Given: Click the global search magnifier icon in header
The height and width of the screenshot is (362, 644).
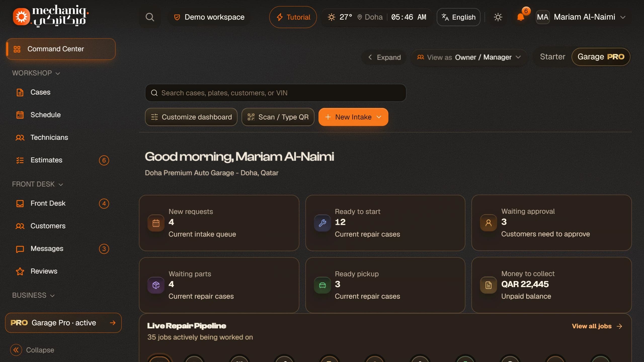Looking at the screenshot, I should click(150, 17).
